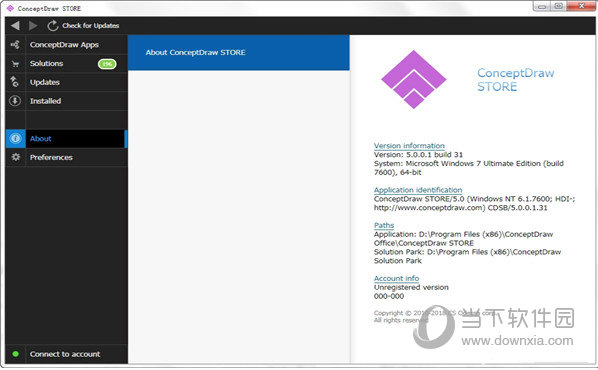Click the 'Unregistered version' text
Screen dimensions: 598x370
pos(411,287)
